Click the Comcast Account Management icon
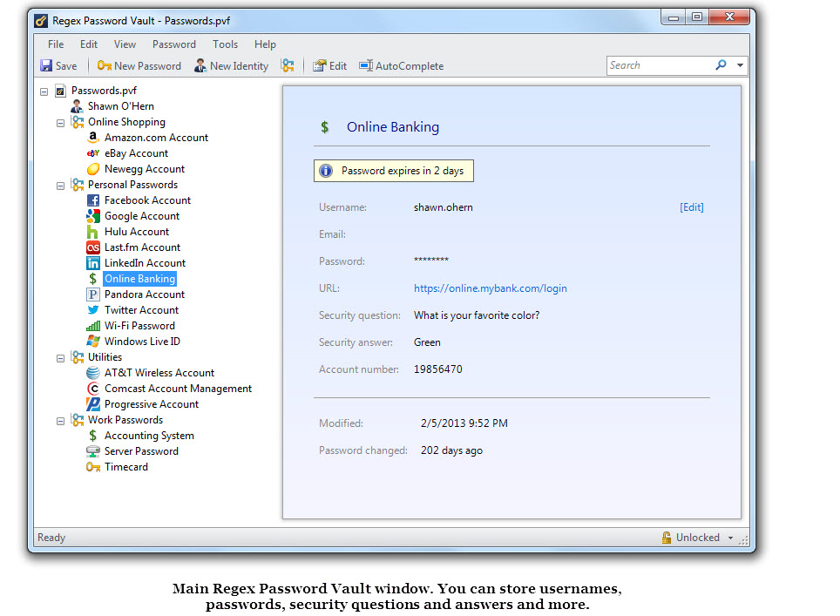This screenshot has width=840, height=616. tap(92, 389)
